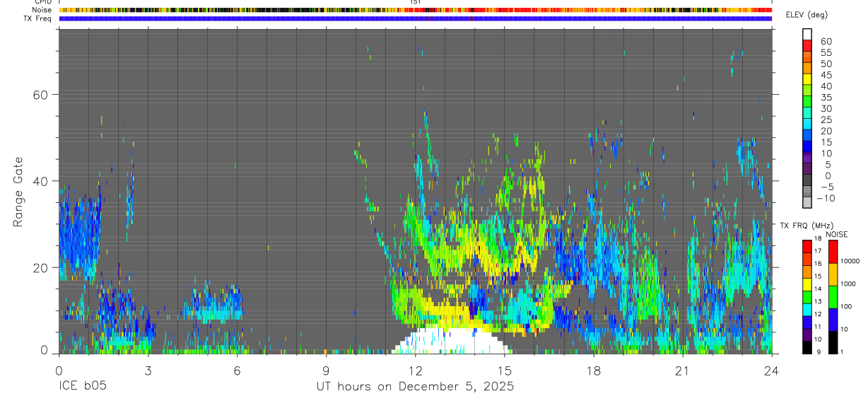Click the UT hours December 5 axis title
868x401 pixels.
415,387
